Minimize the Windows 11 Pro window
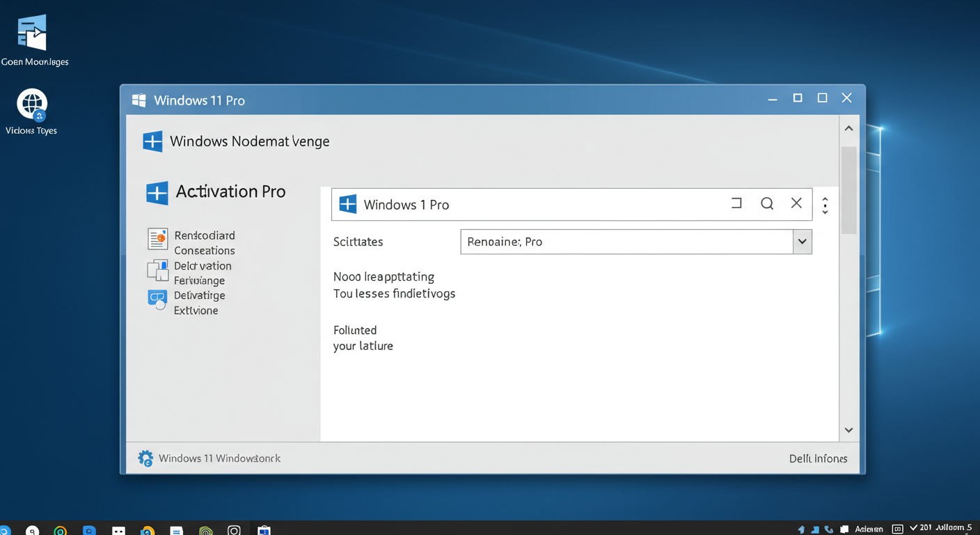 pos(773,100)
